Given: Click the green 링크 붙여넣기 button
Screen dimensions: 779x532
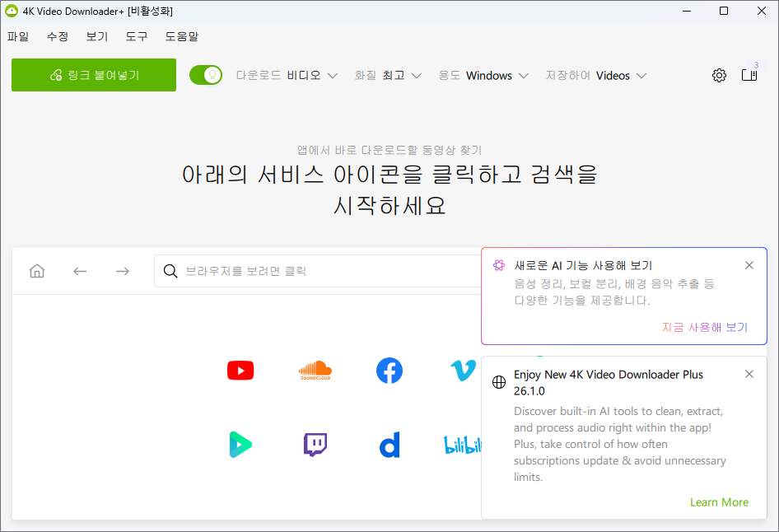Looking at the screenshot, I should (94, 75).
